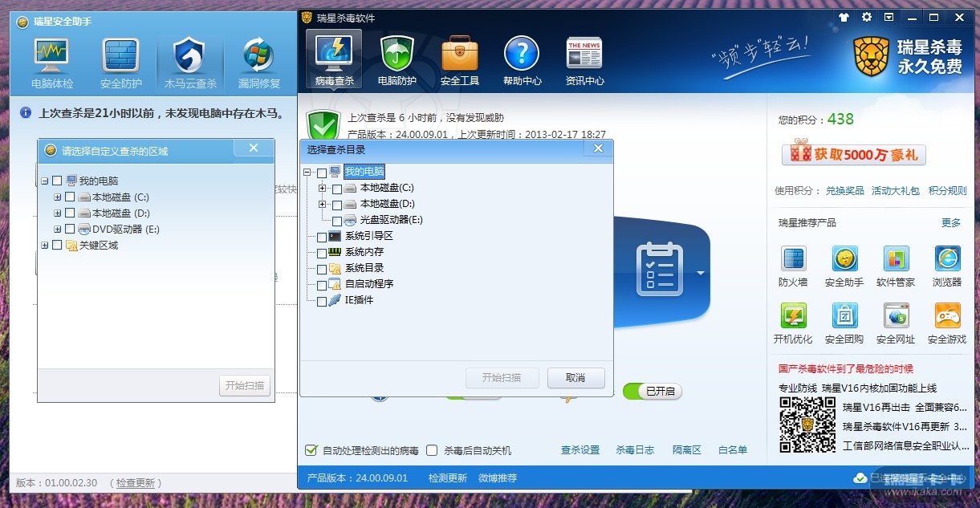The width and height of the screenshot is (980, 508).
Task: Click 更多 recommended products link
Action: click(x=951, y=223)
